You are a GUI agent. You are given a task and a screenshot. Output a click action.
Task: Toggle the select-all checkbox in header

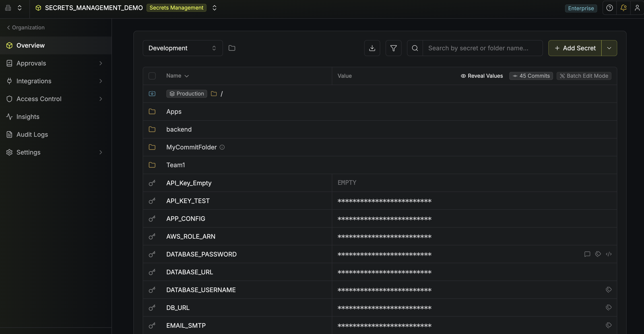tap(152, 76)
